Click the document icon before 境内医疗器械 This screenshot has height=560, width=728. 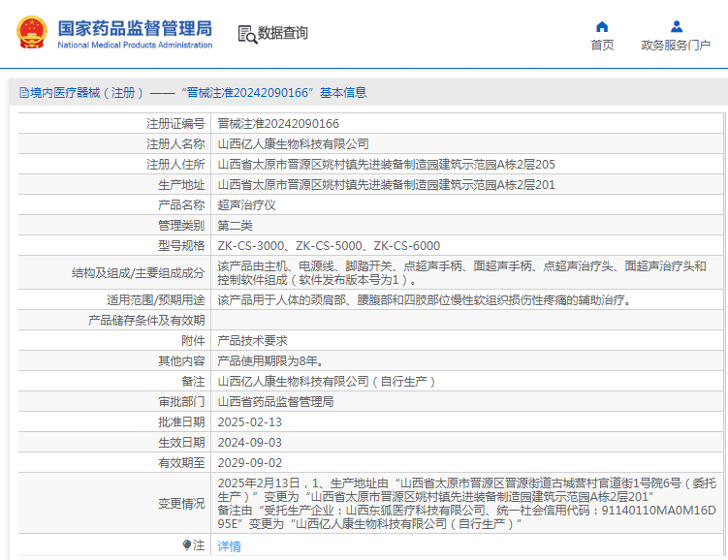[24, 92]
